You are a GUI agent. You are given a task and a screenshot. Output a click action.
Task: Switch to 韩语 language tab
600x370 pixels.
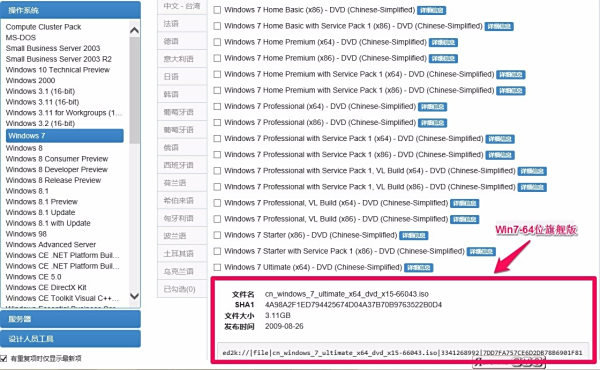click(x=182, y=94)
